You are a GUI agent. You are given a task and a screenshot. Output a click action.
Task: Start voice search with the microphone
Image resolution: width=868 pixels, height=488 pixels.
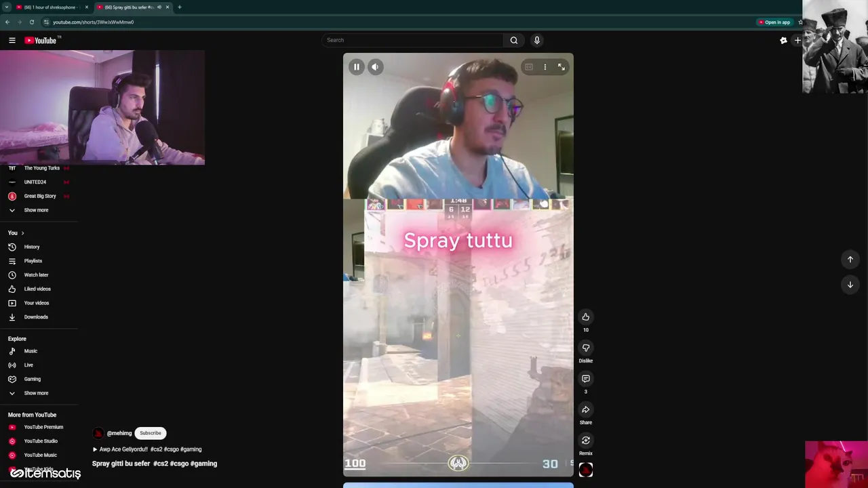tap(537, 40)
